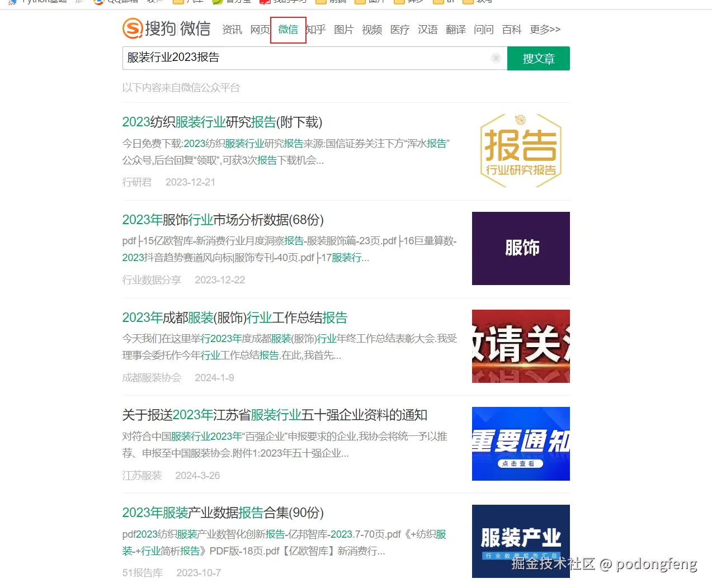Image resolution: width=712 pixels, height=588 pixels.
Task: Select the 微信 tab
Action: 288,30
